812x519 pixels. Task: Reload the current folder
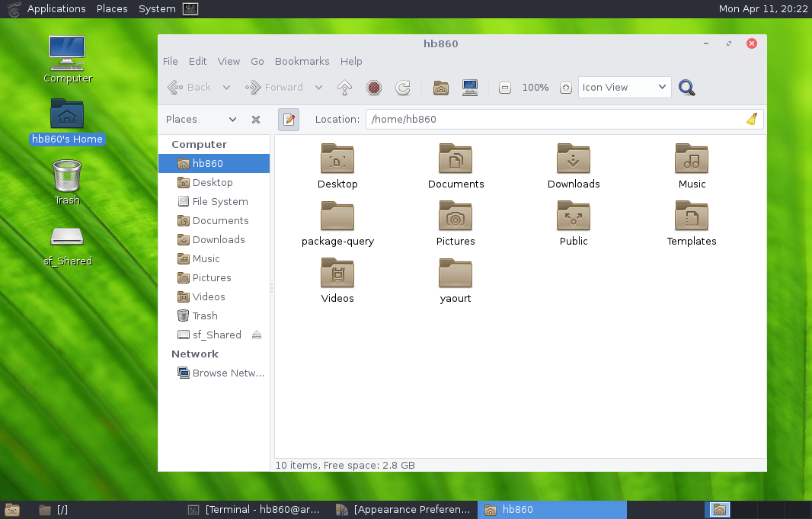pos(403,87)
